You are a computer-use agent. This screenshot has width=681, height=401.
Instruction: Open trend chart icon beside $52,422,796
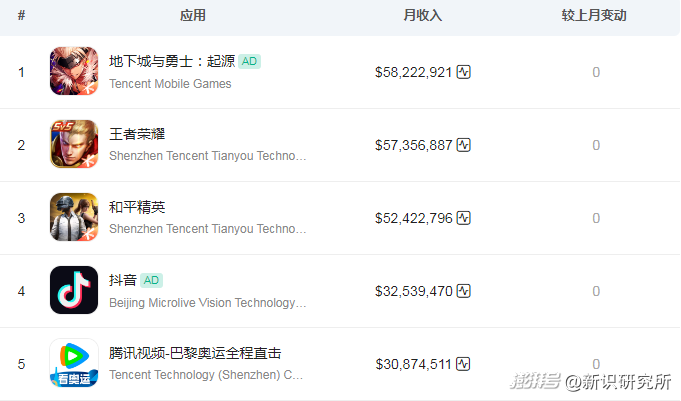click(464, 218)
